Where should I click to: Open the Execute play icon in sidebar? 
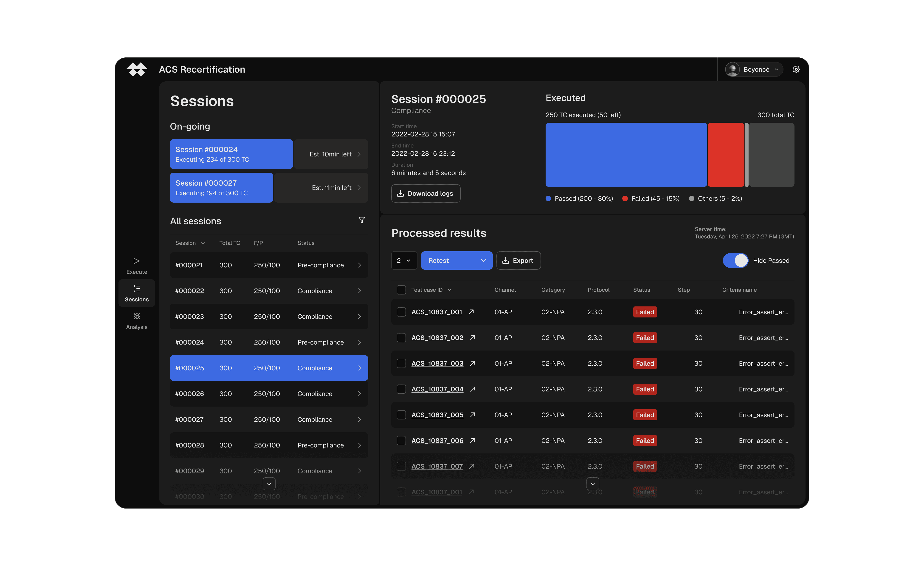[x=136, y=261]
